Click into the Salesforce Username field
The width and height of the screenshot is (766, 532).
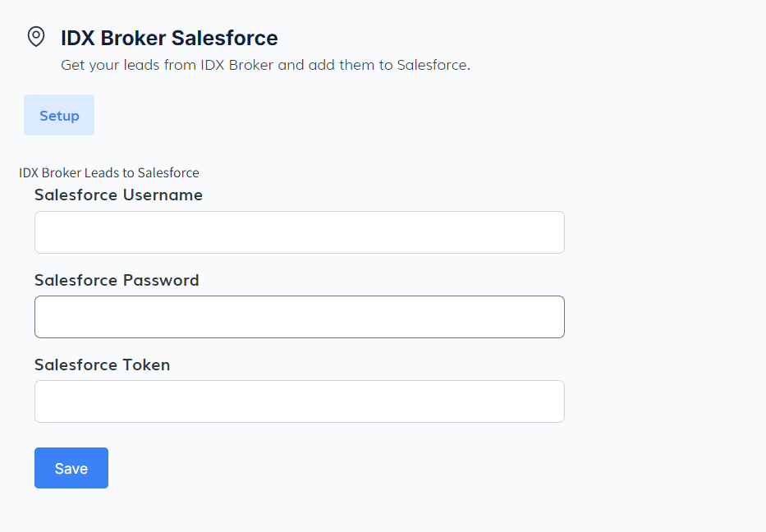tap(299, 232)
